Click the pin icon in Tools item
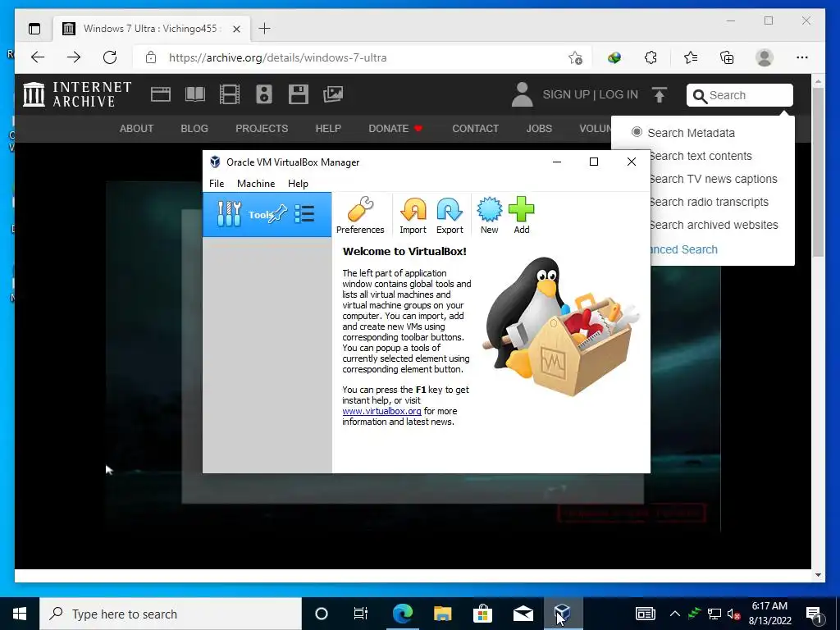The image size is (840, 630). pyautogui.click(x=277, y=214)
